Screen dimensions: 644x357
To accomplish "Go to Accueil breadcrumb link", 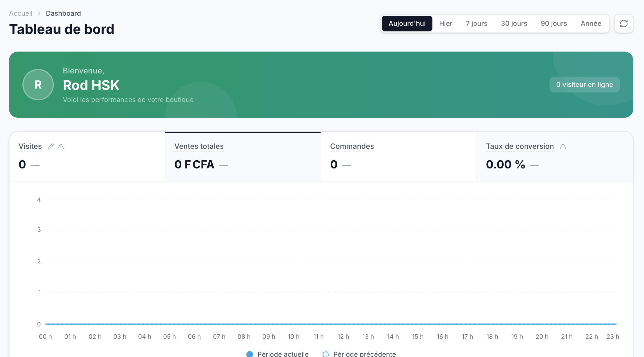I will 21,13.
